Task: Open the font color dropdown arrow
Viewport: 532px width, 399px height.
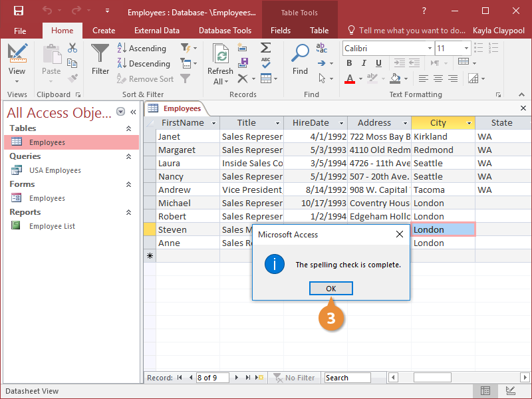Action: [361, 78]
